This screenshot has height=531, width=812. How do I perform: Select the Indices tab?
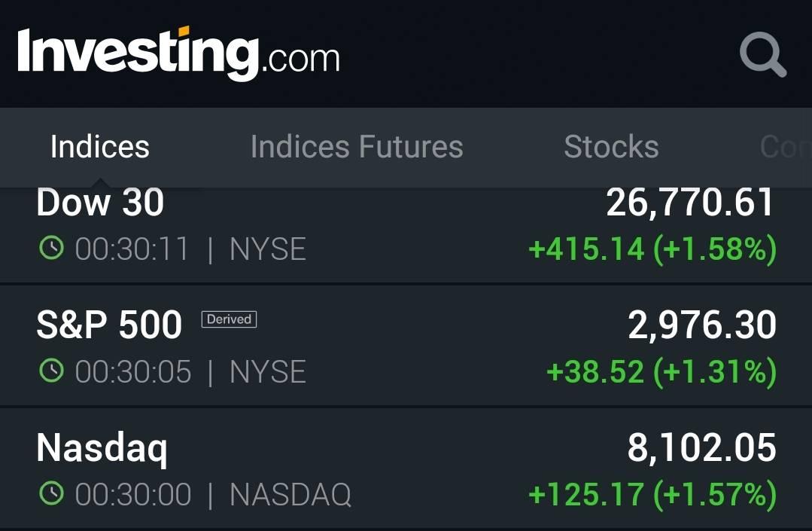pyautogui.click(x=99, y=147)
